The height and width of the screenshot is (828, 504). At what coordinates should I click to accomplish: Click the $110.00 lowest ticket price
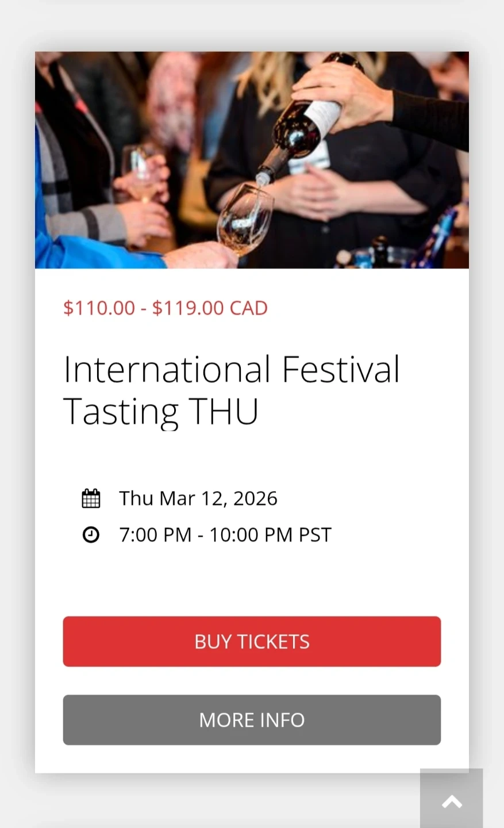pos(99,308)
